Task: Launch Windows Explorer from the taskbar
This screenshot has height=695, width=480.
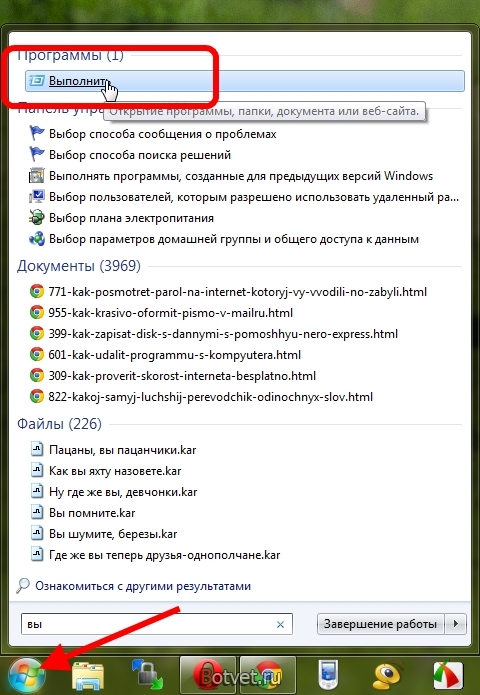Action: point(88,676)
